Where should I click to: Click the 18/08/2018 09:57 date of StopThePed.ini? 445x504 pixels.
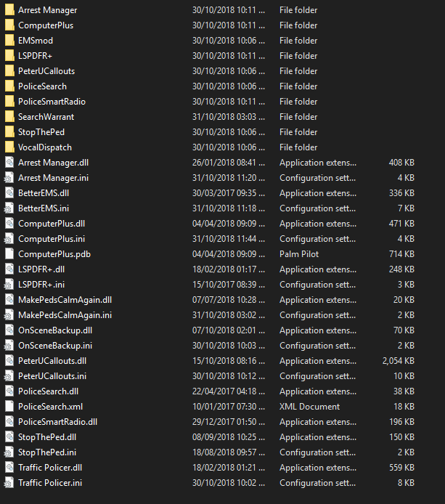coord(229,452)
